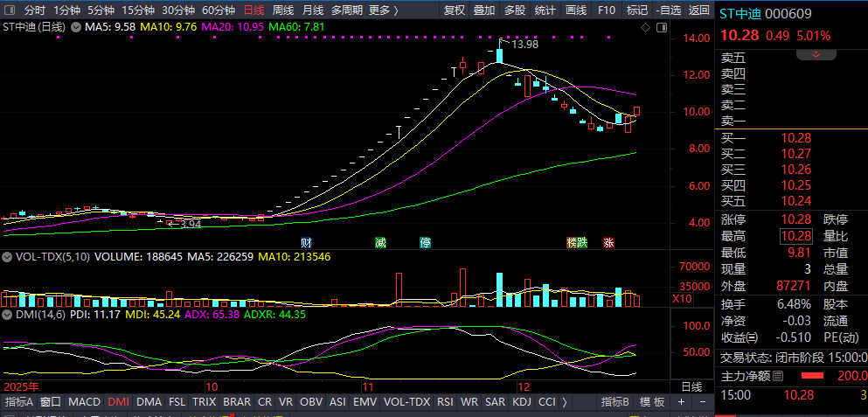
Task: Open the 指标B indicator group
Action: (x=615, y=401)
